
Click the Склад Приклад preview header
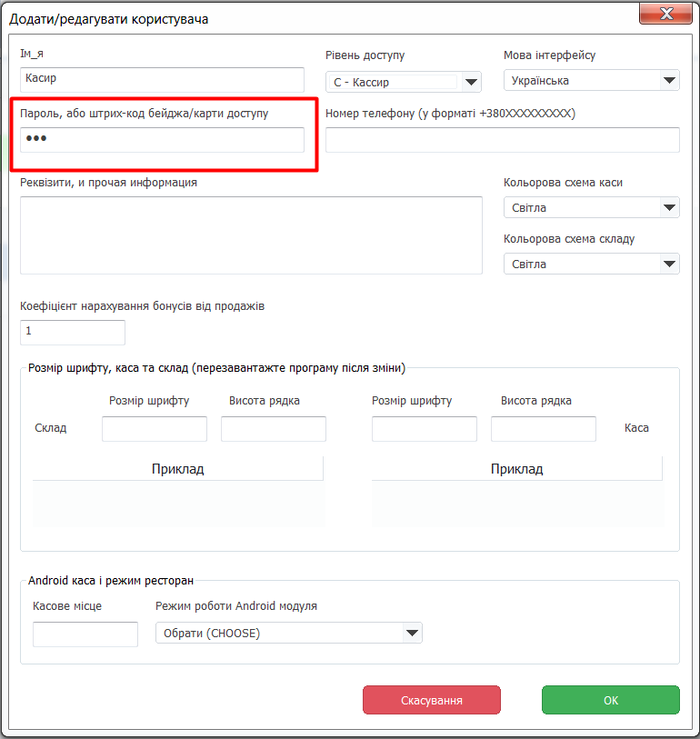click(177, 468)
